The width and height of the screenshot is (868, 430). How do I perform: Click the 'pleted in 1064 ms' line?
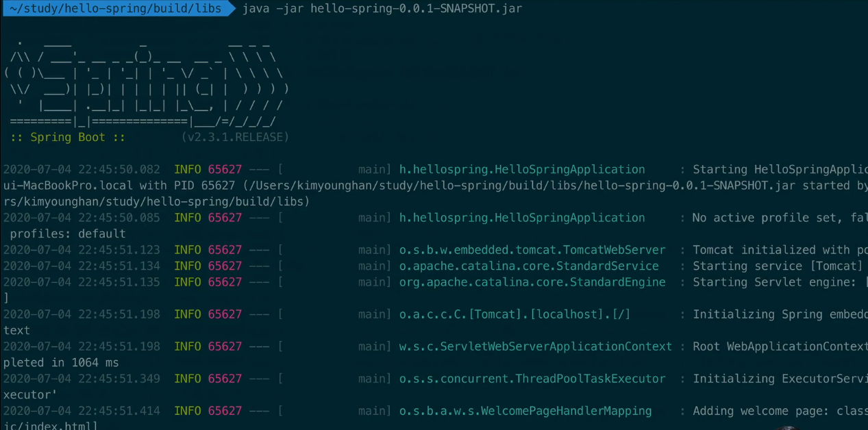pos(61,362)
